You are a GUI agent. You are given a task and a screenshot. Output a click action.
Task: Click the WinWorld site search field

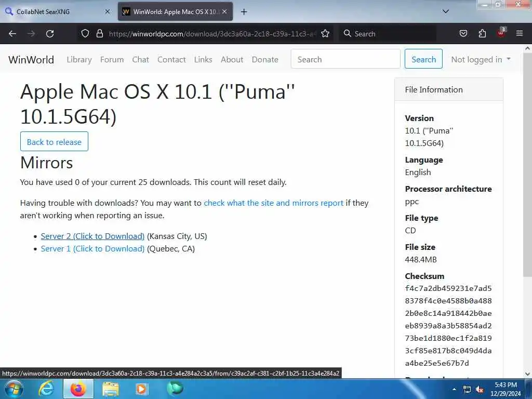click(345, 59)
